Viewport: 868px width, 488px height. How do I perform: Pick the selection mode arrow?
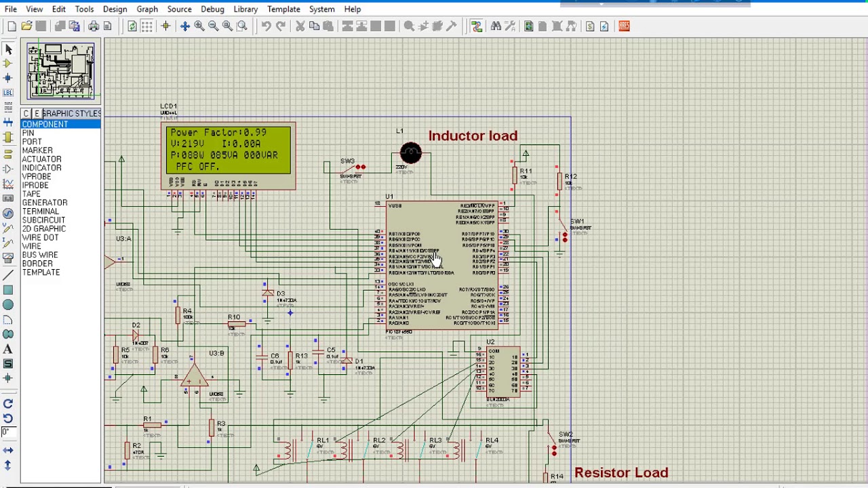coord(8,49)
